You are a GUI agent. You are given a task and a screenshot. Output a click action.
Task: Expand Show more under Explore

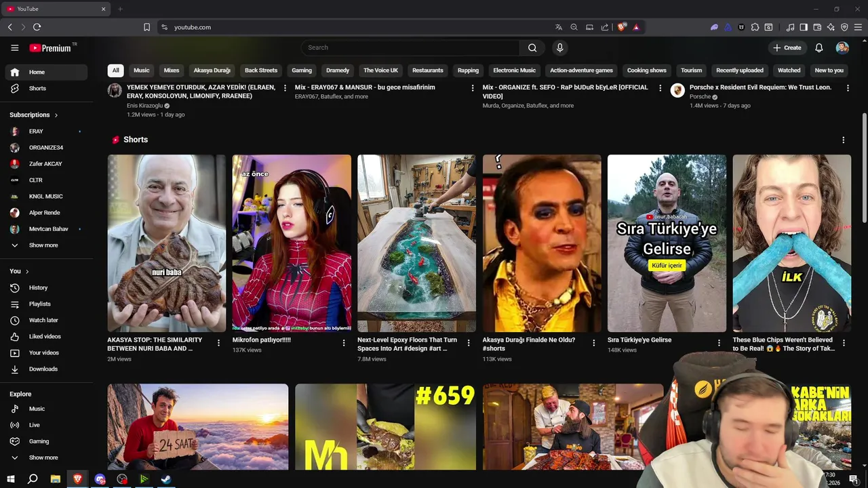pos(47,457)
